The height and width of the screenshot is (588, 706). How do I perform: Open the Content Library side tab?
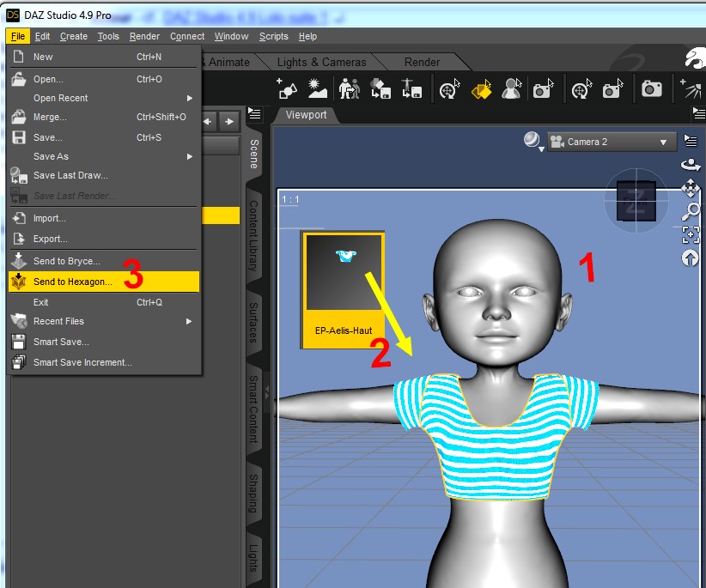point(254,235)
